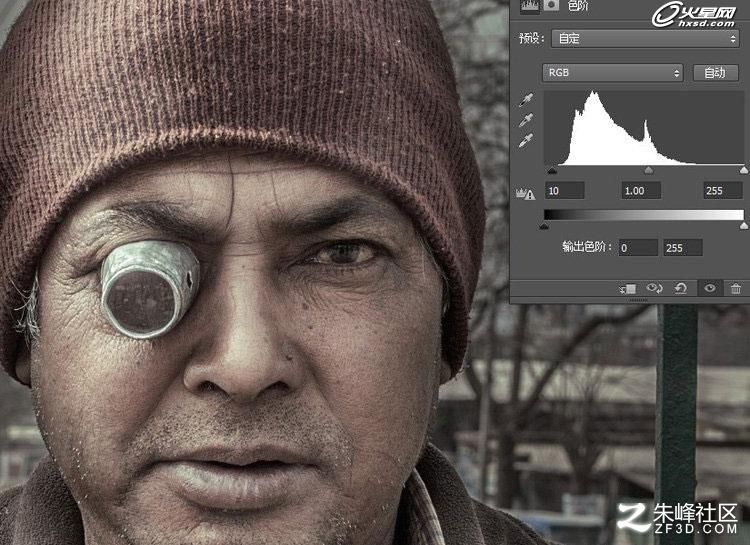This screenshot has width=750, height=545.
Task: Click the shadow input field showing 10
Action: coord(565,190)
